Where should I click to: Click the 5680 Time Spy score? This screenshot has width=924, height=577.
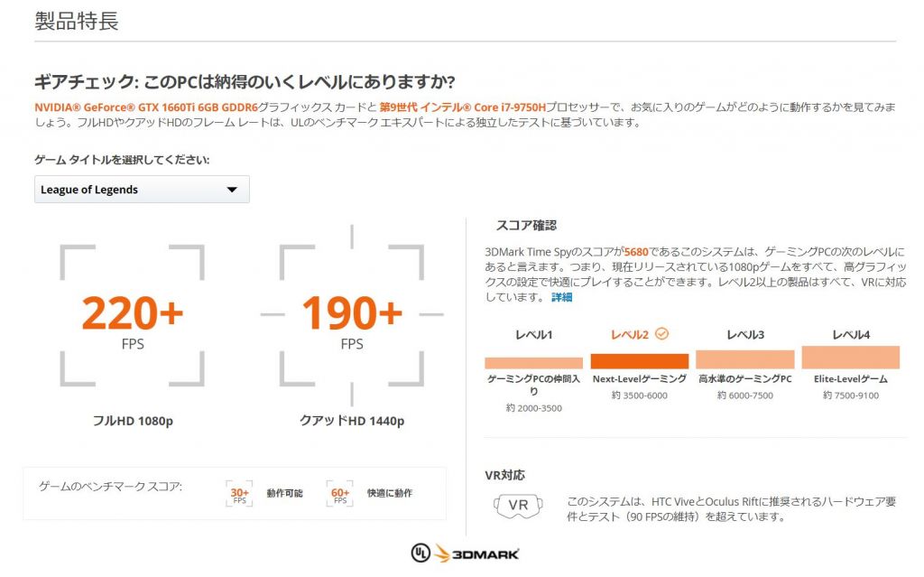636,252
